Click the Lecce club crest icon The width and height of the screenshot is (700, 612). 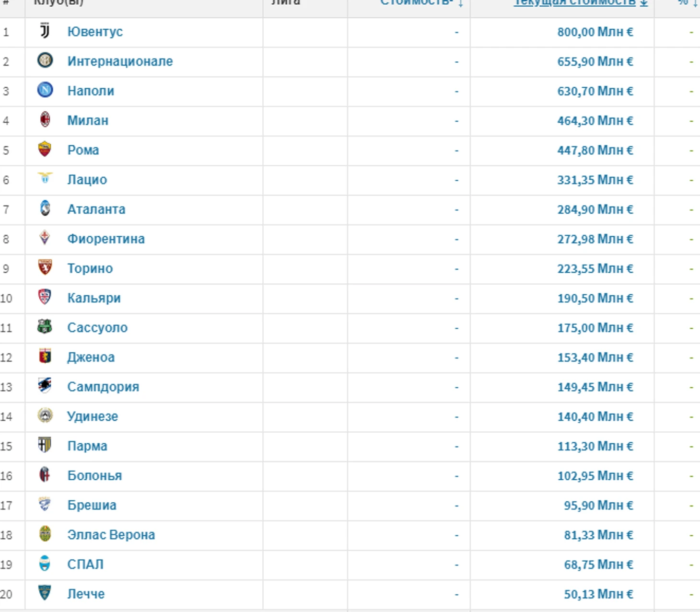click(45, 593)
